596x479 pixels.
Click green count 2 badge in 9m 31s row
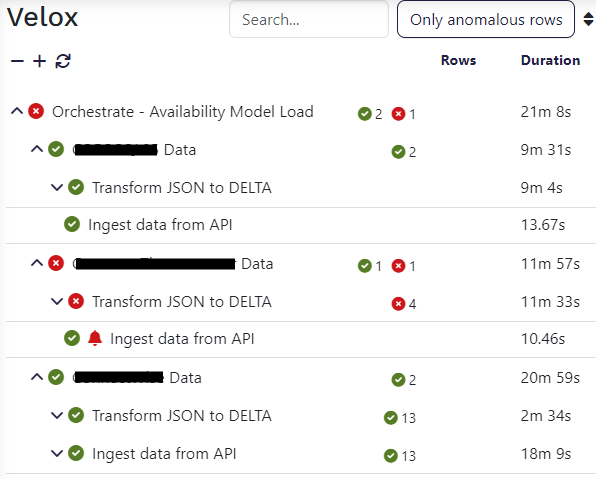point(404,152)
